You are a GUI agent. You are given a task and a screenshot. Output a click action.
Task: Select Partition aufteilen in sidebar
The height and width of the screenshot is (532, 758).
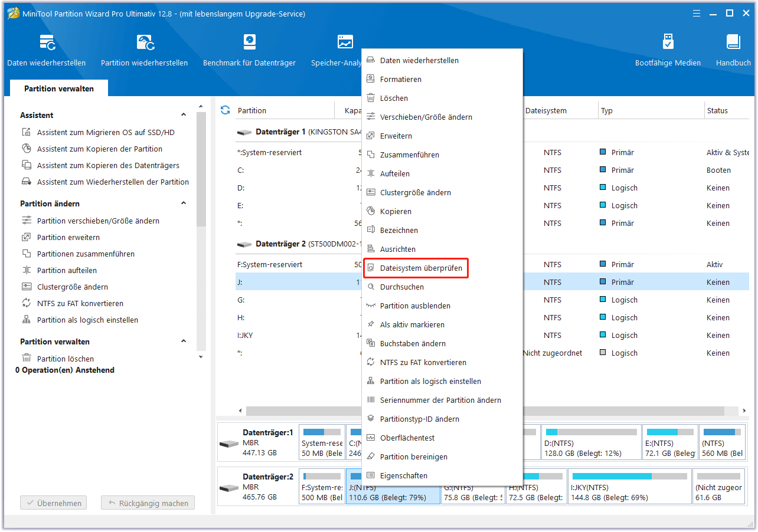coord(67,271)
